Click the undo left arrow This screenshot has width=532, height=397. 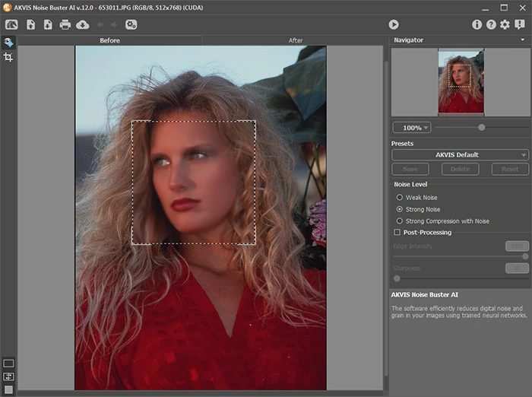(100, 24)
